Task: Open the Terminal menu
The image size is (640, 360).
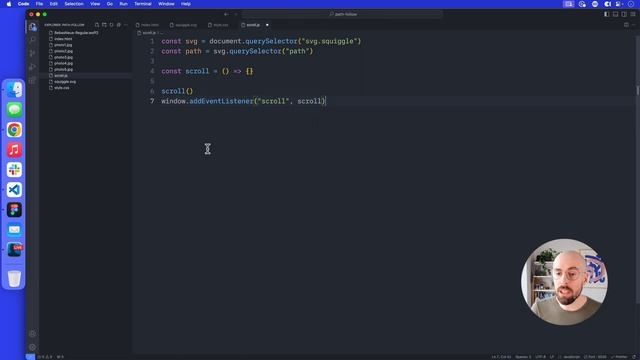Action: 143,4
